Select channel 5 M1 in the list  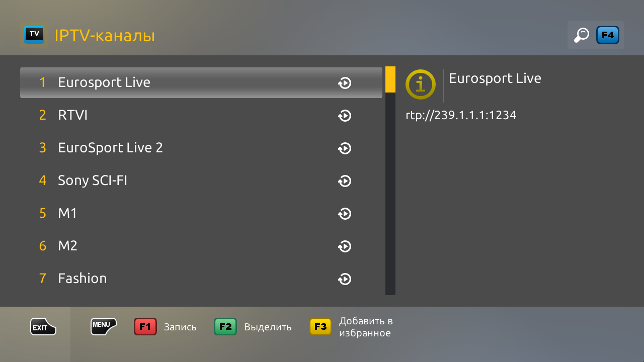201,213
